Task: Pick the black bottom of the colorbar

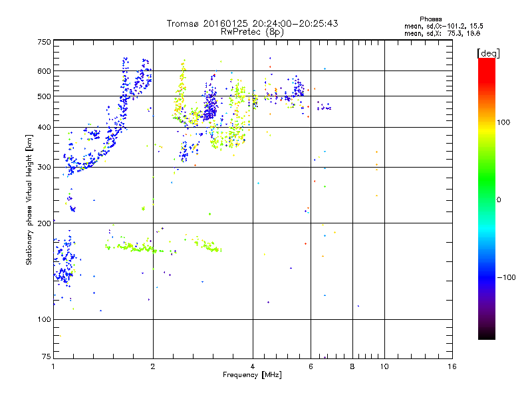Action: point(486,336)
